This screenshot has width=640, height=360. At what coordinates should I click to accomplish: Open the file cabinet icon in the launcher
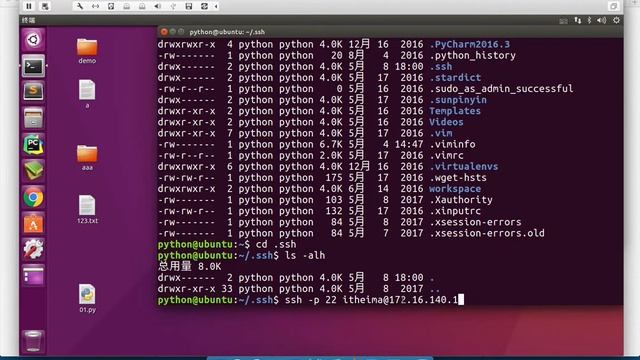[x=33, y=118]
